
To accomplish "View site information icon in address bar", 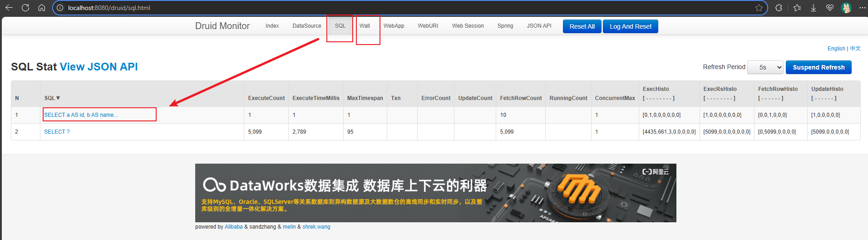I will click(60, 8).
